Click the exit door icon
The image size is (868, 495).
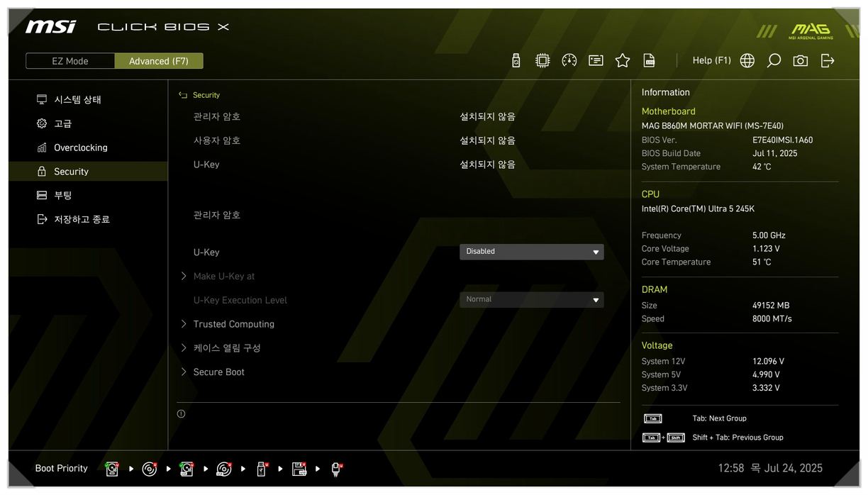(828, 61)
